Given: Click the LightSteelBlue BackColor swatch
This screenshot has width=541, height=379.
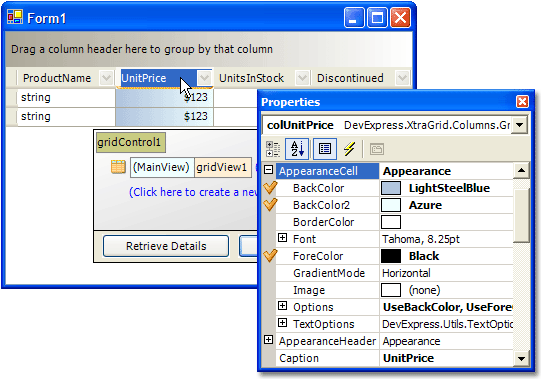Looking at the screenshot, I should click(391, 188).
